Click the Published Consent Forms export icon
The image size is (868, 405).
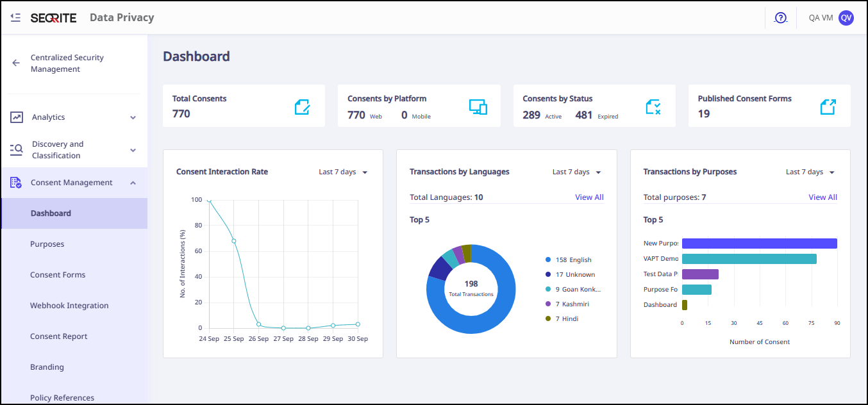click(828, 107)
